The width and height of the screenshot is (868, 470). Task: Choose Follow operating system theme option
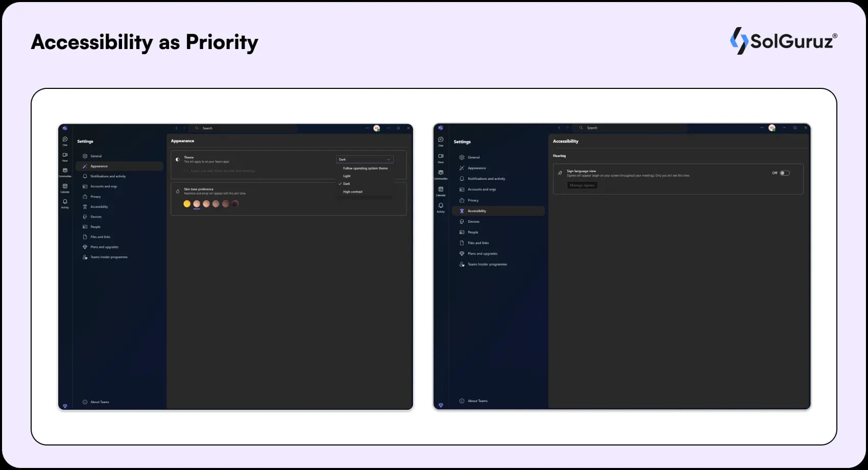pyautogui.click(x=366, y=168)
